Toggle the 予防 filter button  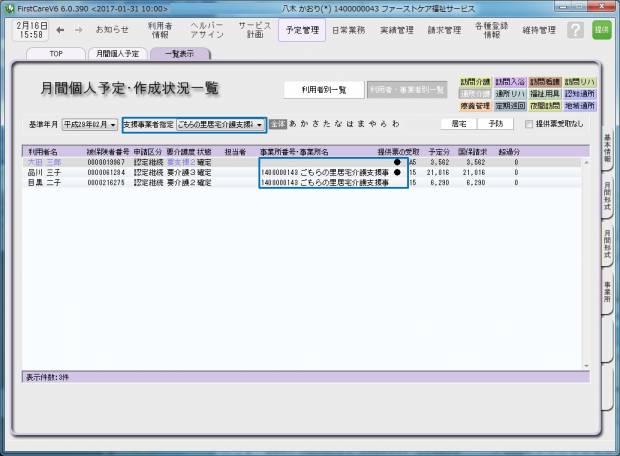(x=495, y=125)
